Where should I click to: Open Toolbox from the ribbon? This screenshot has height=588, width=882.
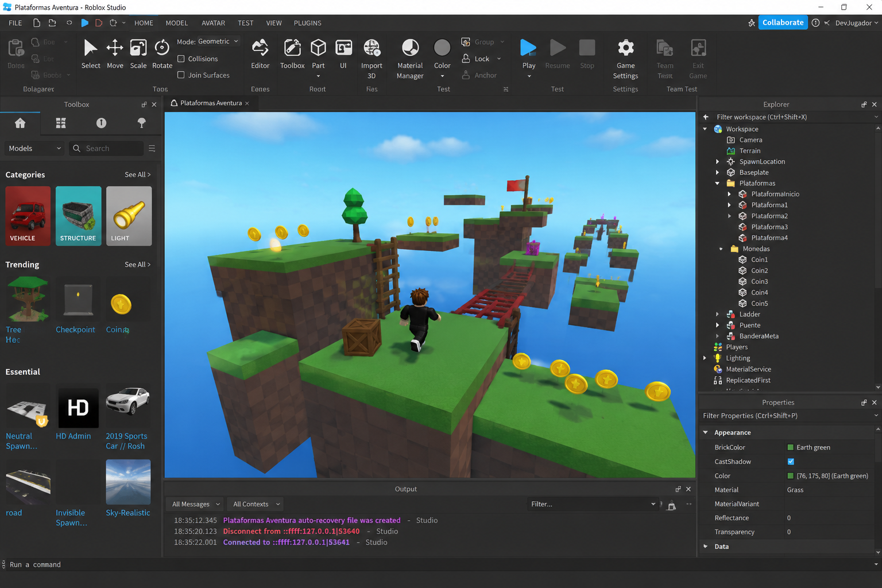pyautogui.click(x=292, y=53)
